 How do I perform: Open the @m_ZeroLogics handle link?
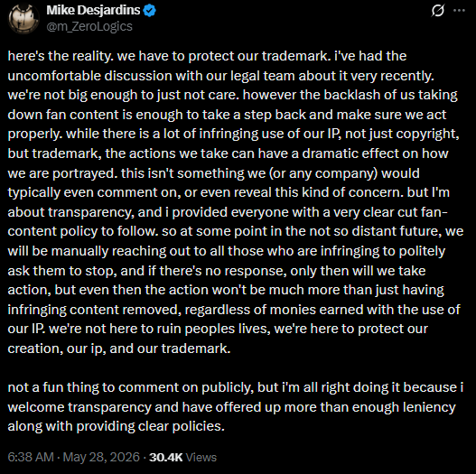pos(89,26)
